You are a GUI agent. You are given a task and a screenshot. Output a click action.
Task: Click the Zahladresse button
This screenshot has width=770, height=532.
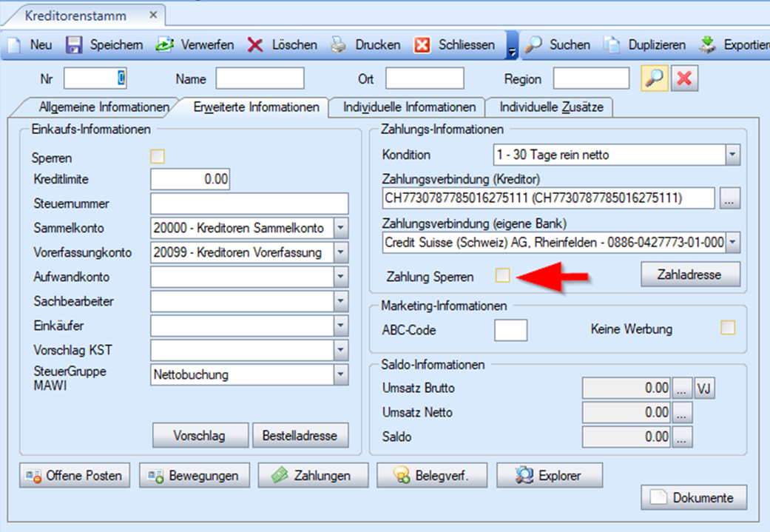[690, 274]
